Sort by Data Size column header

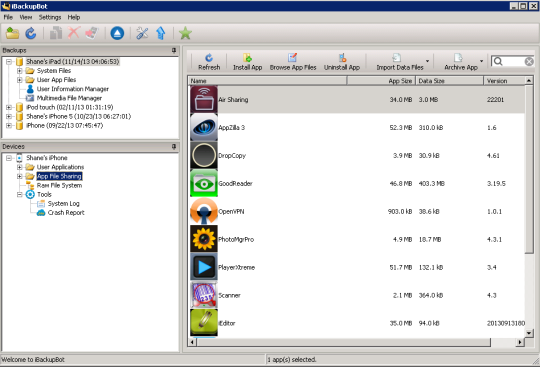449,81
